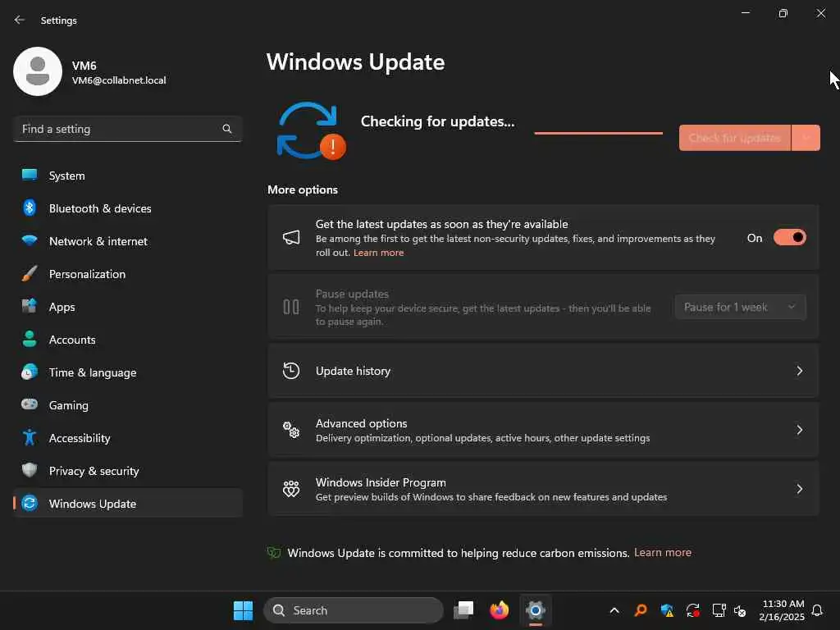This screenshot has width=840, height=630.
Task: Expand Update history chevron
Action: tap(799, 371)
